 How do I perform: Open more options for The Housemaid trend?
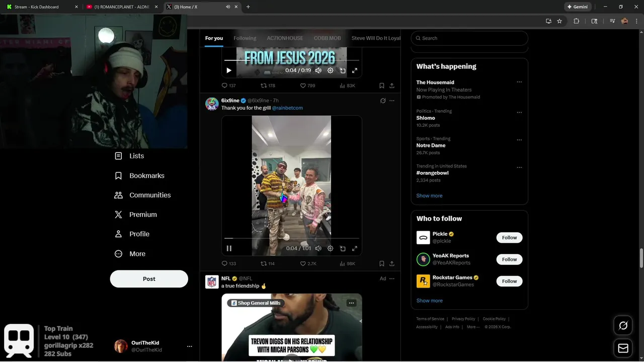pos(519,82)
